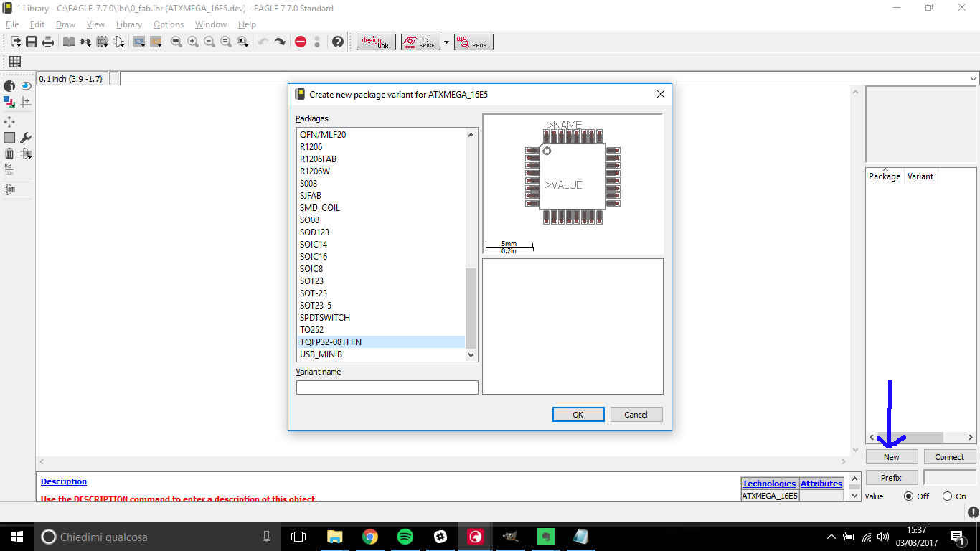Click the Connect button
This screenshot has width=980, height=551.
950,457
